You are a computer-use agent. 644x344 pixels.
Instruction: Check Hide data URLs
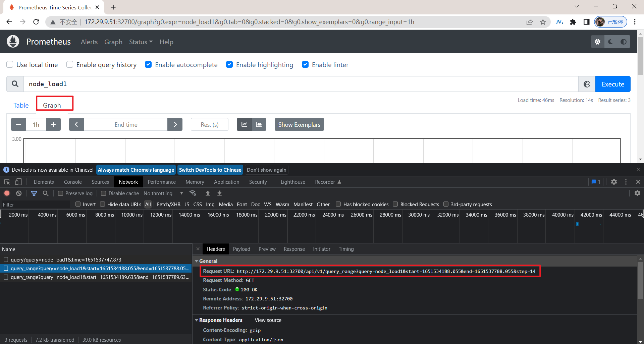(103, 204)
